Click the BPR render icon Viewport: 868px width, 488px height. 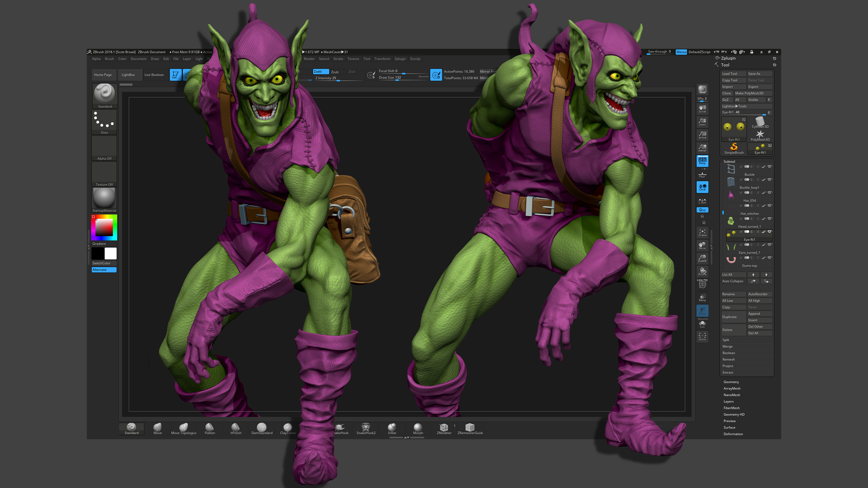[x=702, y=89]
